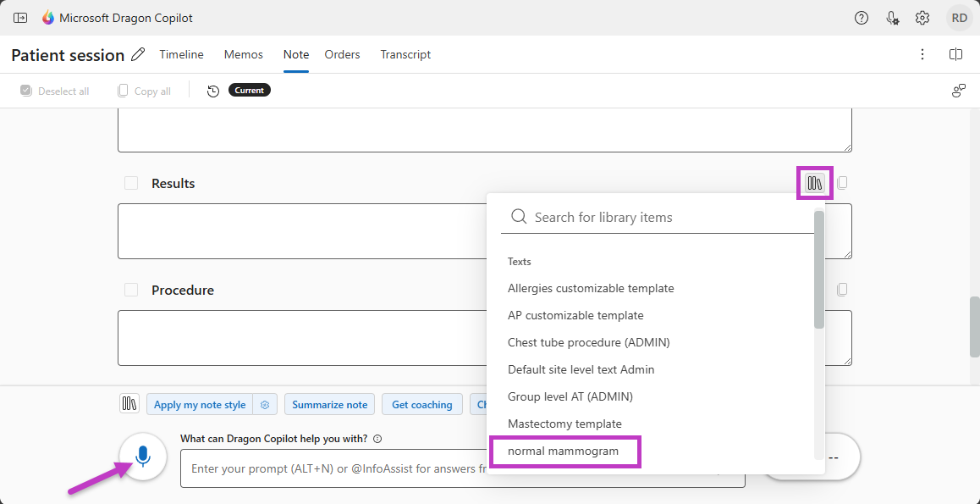Click Deselect all checkbox control

(x=27, y=91)
